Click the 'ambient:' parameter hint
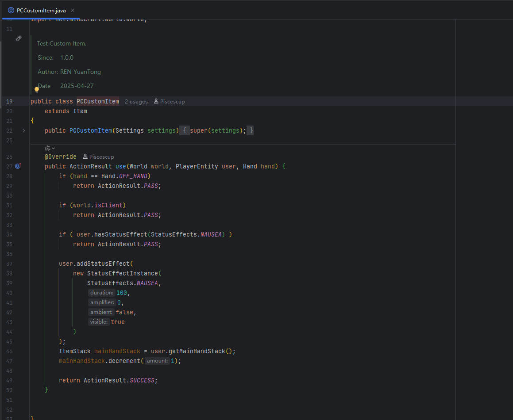Viewport: 513px width, 420px height. 101,312
